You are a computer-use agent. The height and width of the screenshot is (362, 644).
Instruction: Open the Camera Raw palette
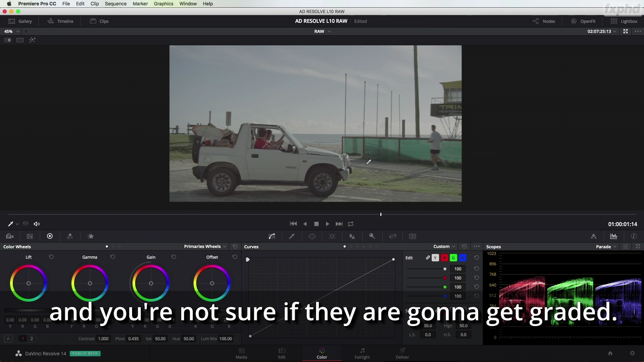pyautogui.click(x=10, y=236)
